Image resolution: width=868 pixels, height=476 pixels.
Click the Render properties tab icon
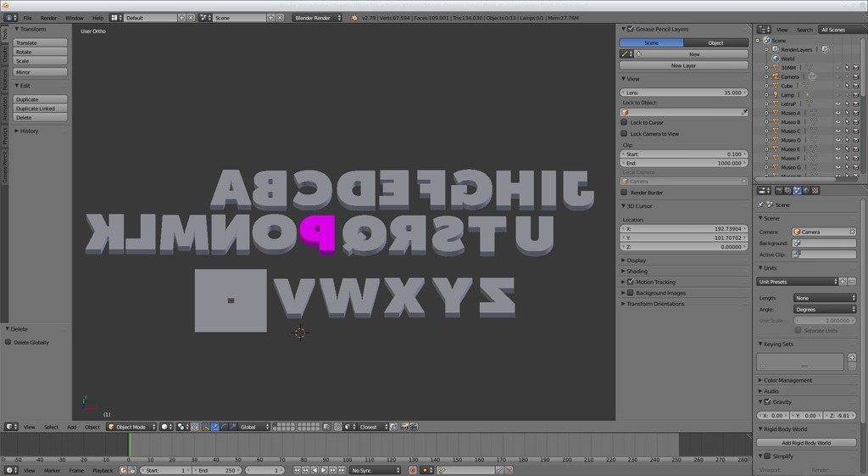777,191
